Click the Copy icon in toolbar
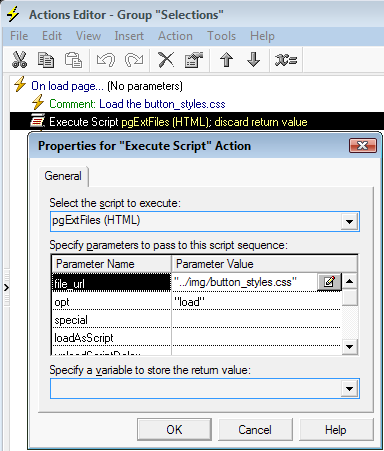Viewport: 384px width, 451px height. (x=46, y=60)
